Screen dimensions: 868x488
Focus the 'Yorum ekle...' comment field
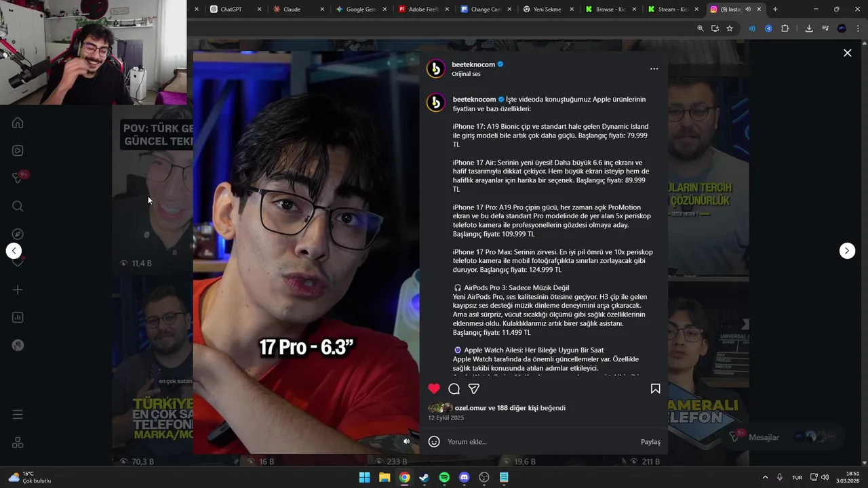click(x=540, y=442)
